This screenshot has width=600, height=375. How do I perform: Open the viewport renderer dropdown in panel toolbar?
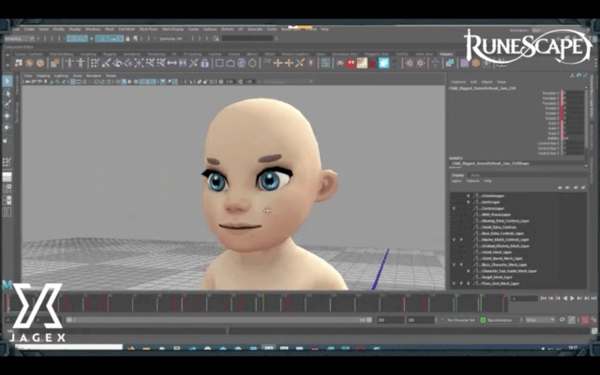click(x=288, y=82)
